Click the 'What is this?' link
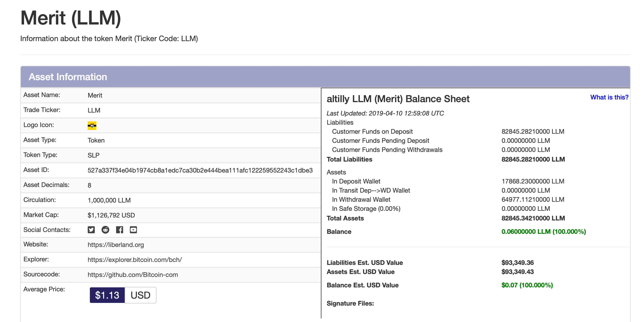 [x=609, y=97]
